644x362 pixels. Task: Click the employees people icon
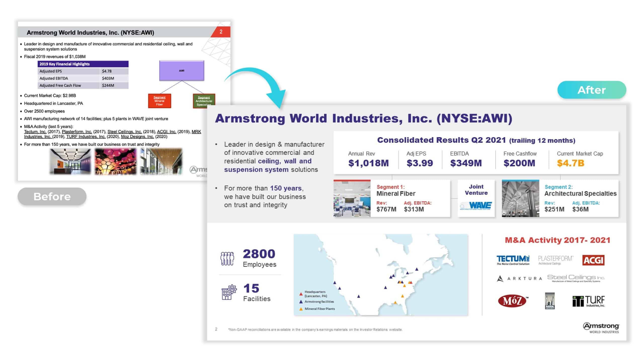(x=227, y=258)
